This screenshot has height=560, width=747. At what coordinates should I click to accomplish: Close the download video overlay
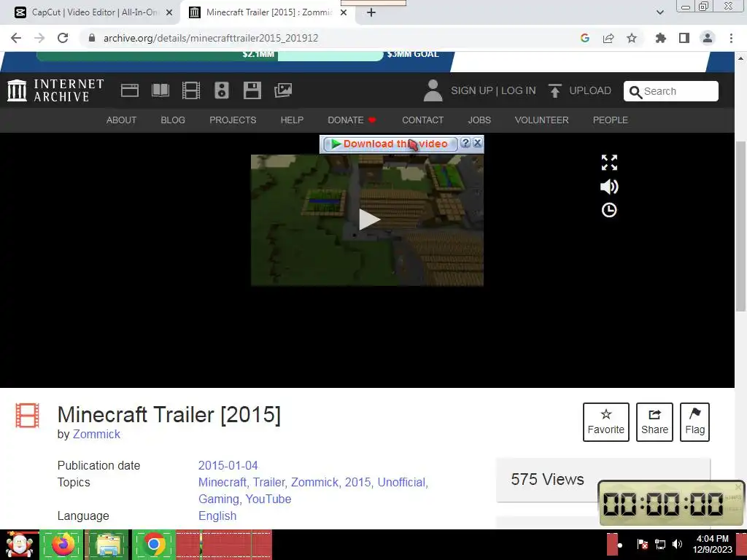point(477,143)
